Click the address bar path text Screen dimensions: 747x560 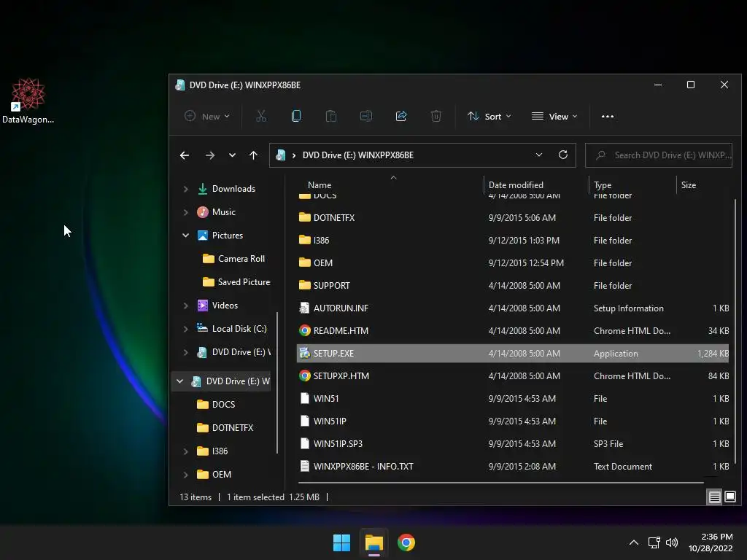tap(357, 155)
